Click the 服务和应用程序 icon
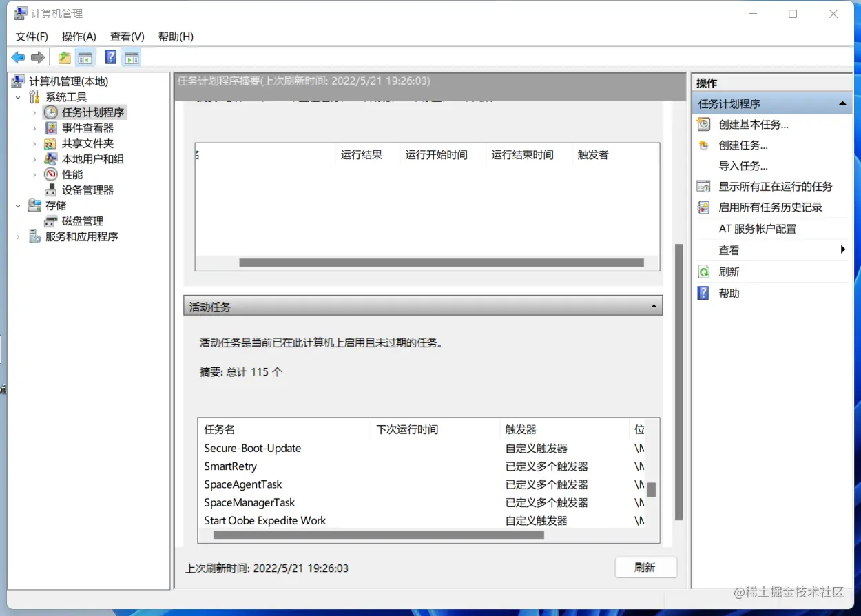This screenshot has width=861, height=616. (x=34, y=236)
